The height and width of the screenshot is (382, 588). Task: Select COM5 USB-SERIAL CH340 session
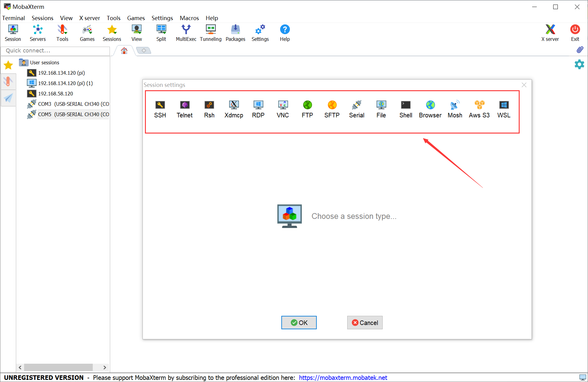[x=73, y=114]
